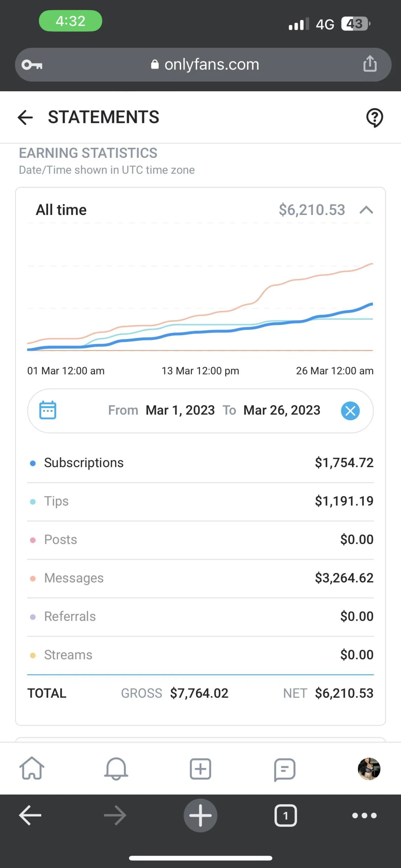This screenshot has width=401, height=868.
Task: Collapse the All time chevron
Action: (366, 210)
